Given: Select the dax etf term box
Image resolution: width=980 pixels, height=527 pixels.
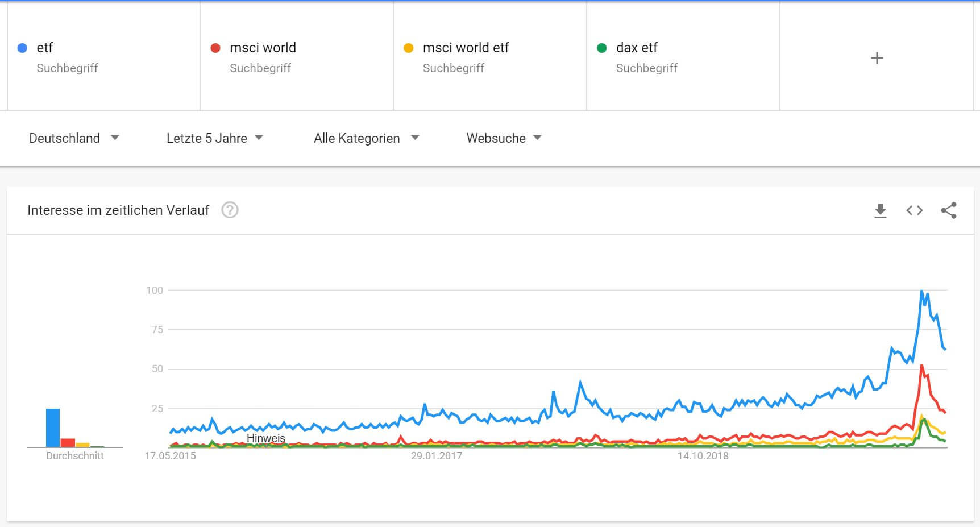Looking at the screenshot, I should pos(683,57).
